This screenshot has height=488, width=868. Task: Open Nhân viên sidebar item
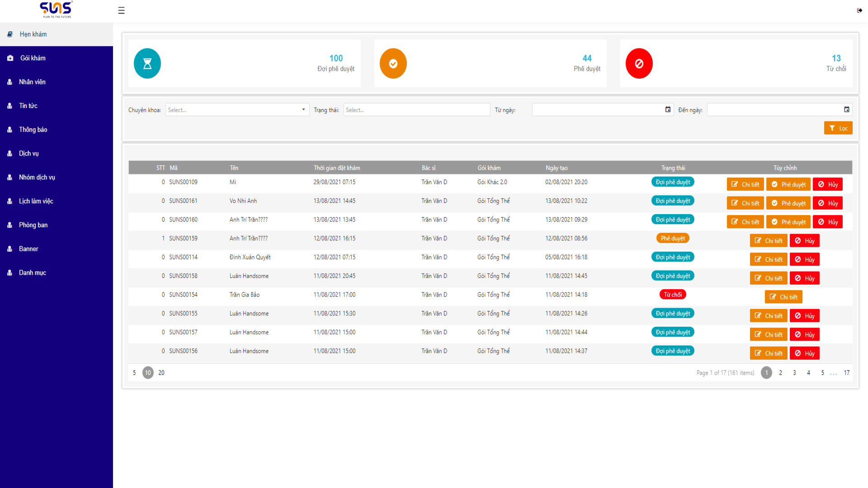coord(32,82)
